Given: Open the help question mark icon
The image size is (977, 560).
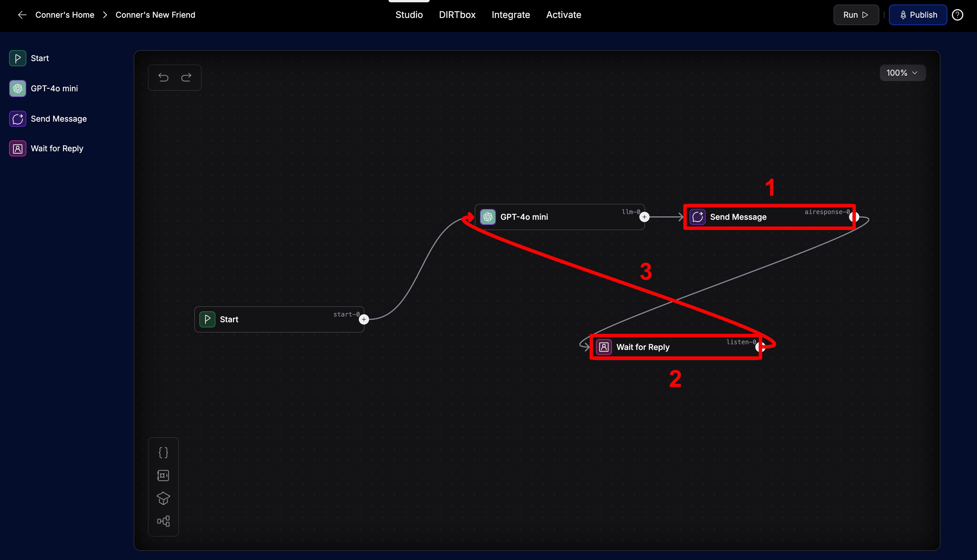Looking at the screenshot, I should (x=957, y=15).
